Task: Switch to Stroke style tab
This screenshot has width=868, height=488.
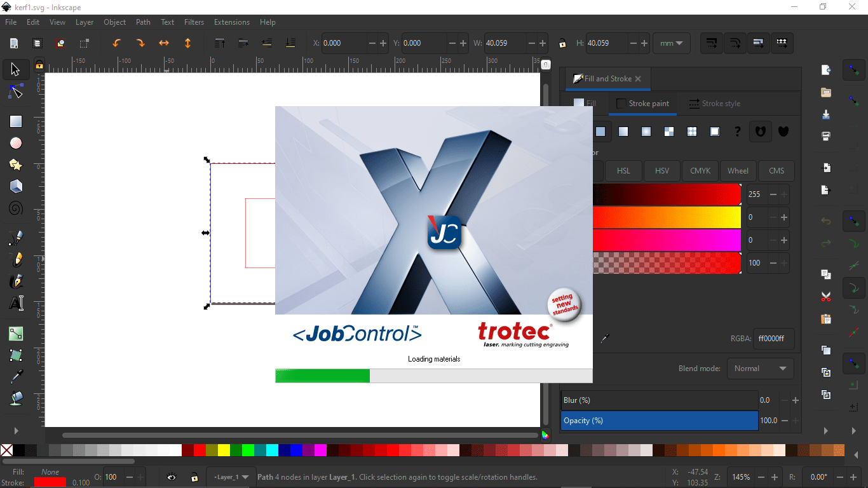Action: 715,104
